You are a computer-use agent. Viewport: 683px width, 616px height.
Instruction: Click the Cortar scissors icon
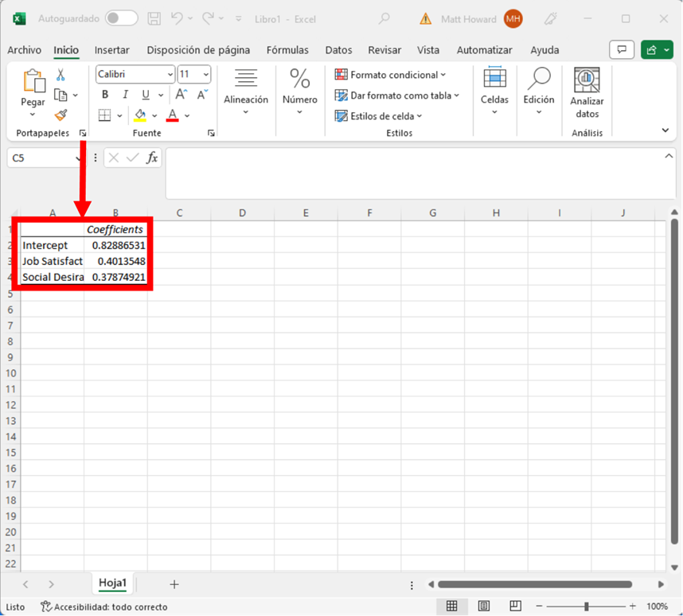[60, 75]
